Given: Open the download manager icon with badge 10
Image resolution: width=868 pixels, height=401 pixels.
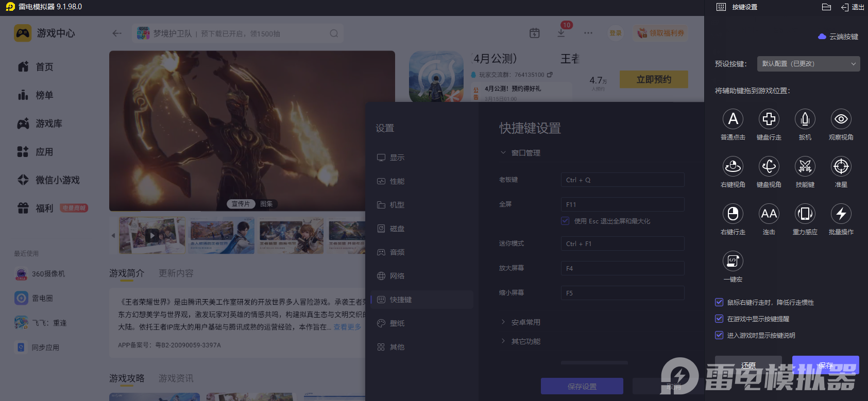Looking at the screenshot, I should [561, 32].
